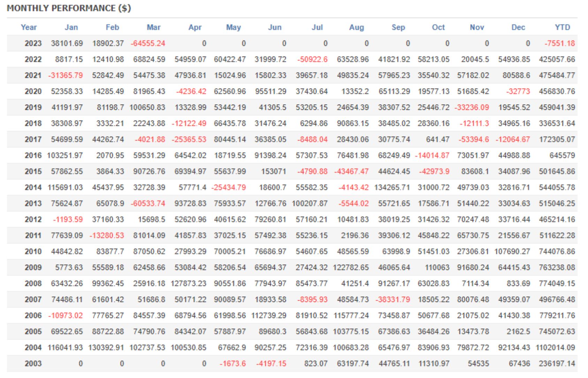Click the 2022 YTD value 425057.66
The image size is (588, 378).
[x=557, y=59]
